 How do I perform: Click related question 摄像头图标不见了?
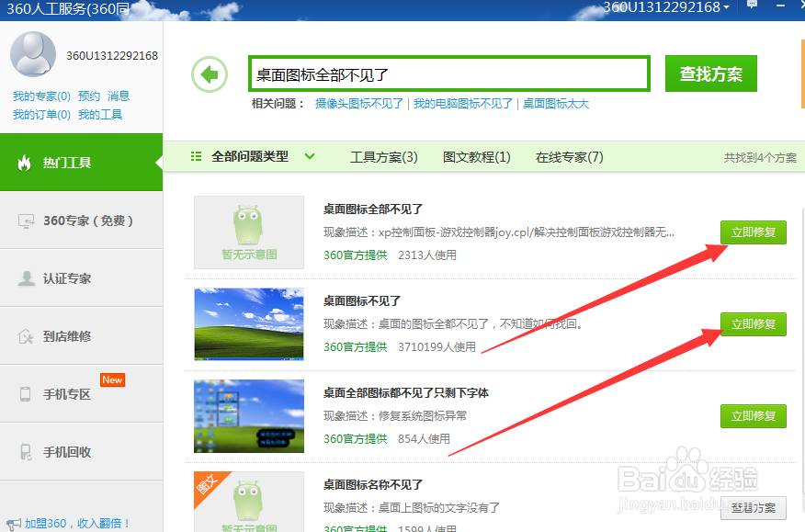point(359,104)
